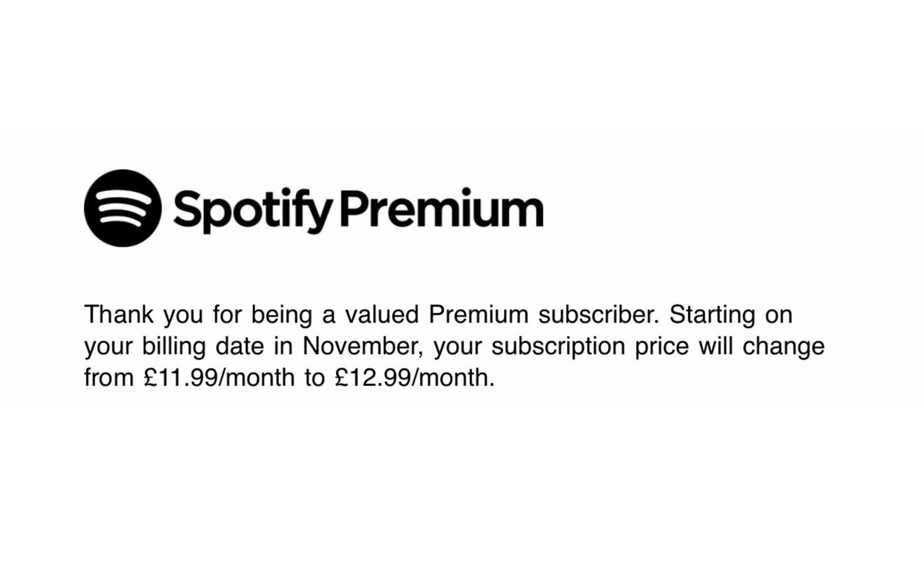Click the word "billing" in the second line
The width and height of the screenshot is (924, 578).
point(174,346)
